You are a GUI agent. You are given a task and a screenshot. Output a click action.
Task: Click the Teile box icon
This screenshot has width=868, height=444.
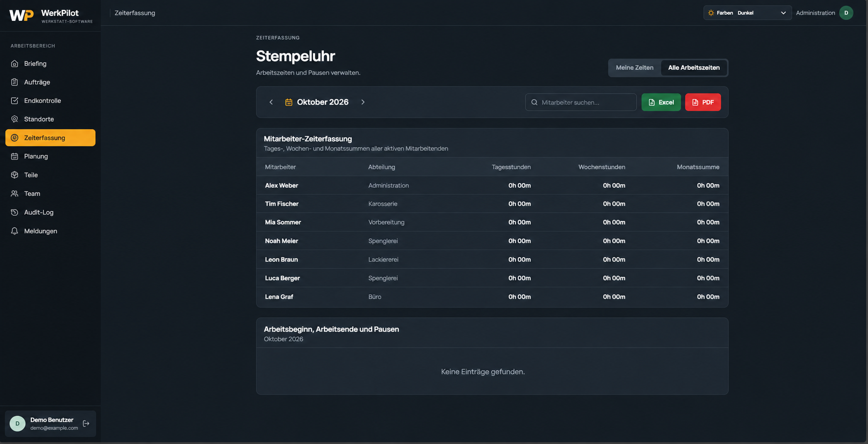pos(14,175)
